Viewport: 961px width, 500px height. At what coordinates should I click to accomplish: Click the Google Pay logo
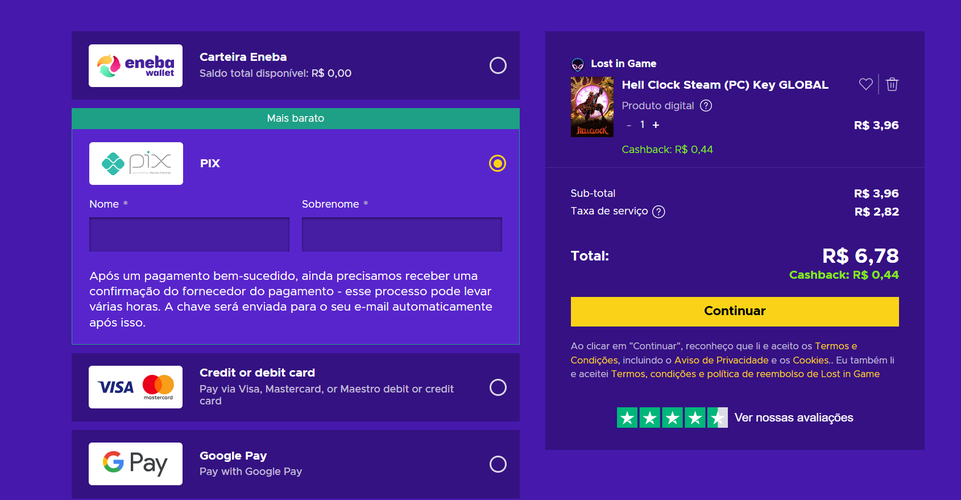click(135, 464)
